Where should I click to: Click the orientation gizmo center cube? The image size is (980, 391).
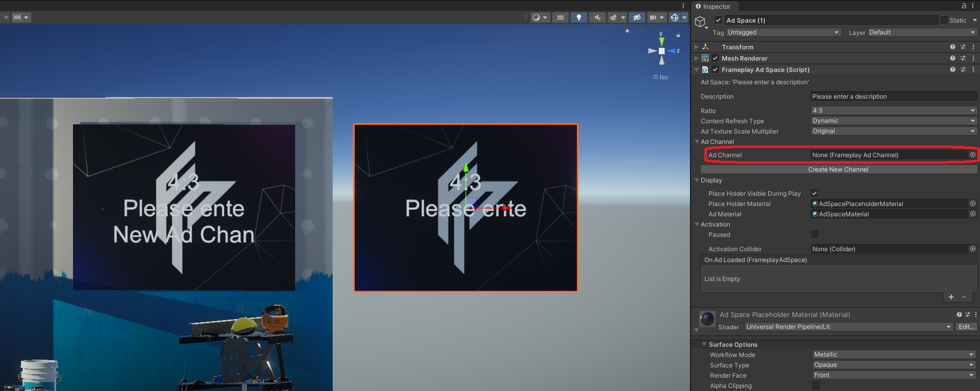coord(662,51)
